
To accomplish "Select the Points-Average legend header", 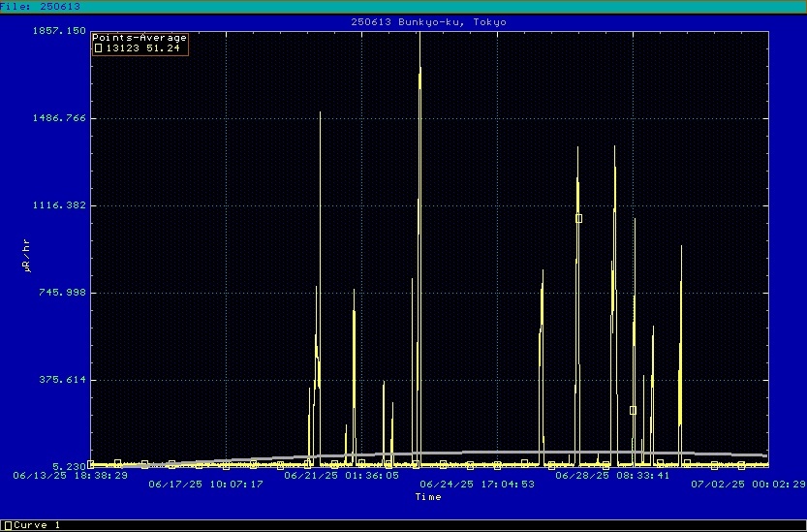I will point(139,38).
